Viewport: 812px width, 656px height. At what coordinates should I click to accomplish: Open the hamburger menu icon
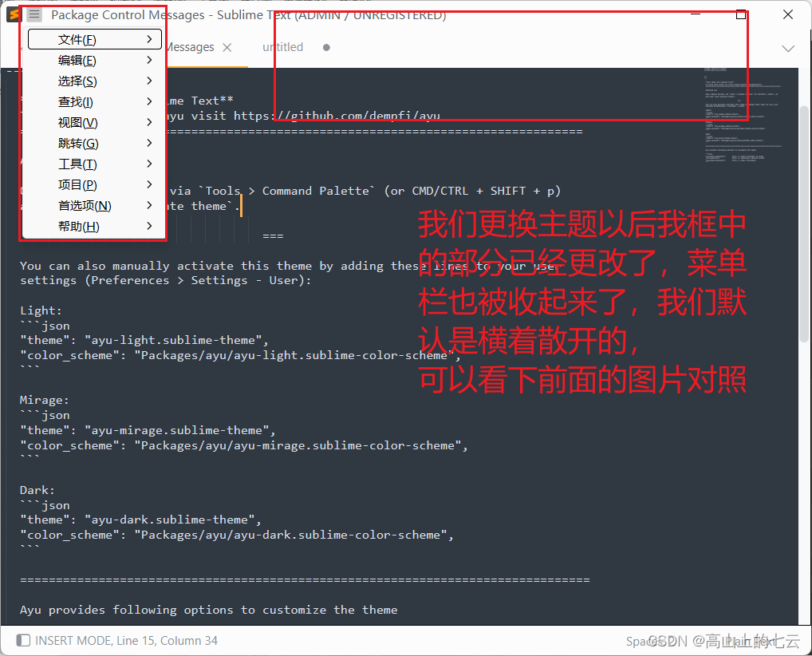(33, 14)
